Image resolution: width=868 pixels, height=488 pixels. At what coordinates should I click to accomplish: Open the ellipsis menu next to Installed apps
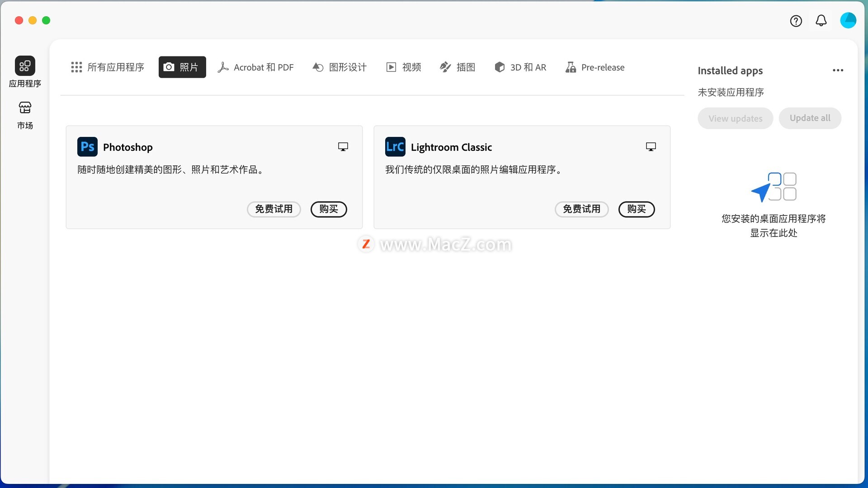coord(838,70)
